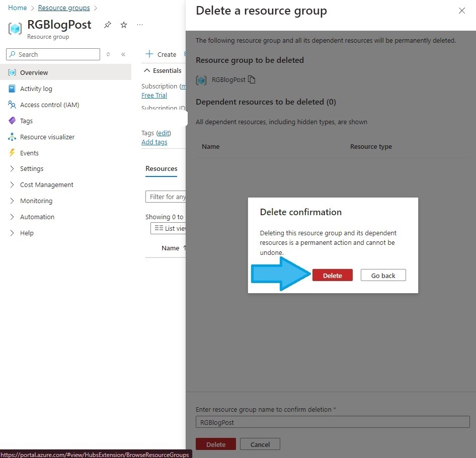Image resolution: width=476 pixels, height=458 pixels.
Task: Click the bottom Delete button in panel
Action: [x=216, y=444]
